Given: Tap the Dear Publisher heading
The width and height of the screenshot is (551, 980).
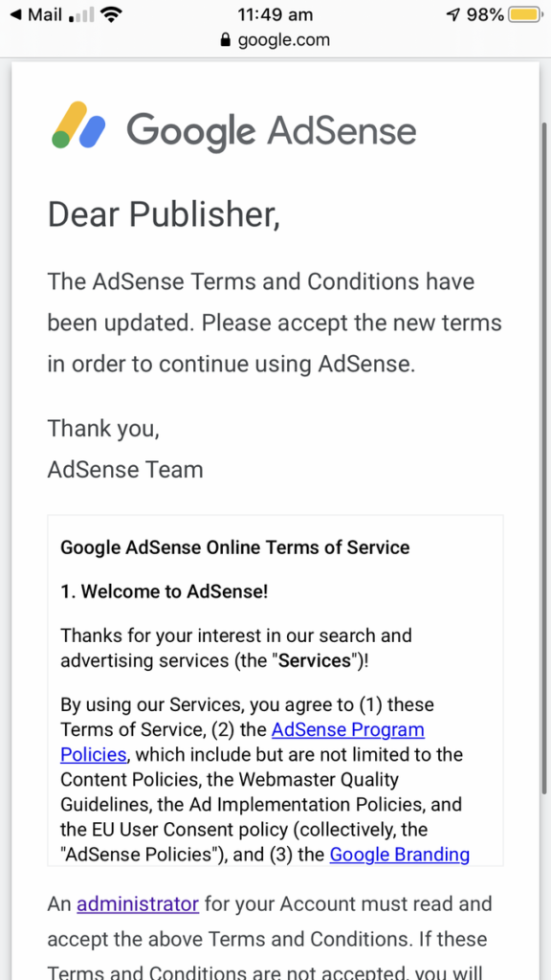Looking at the screenshot, I should point(164,214).
